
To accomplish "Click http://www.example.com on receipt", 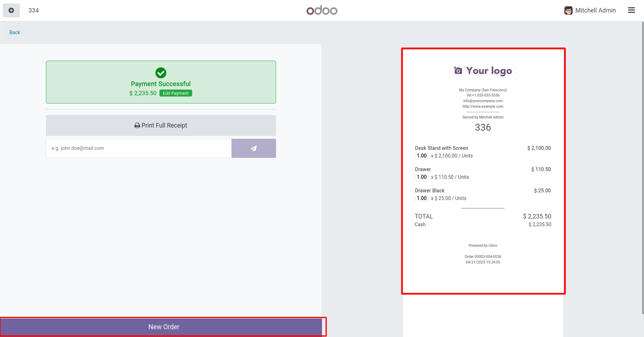I will pos(483,106).
